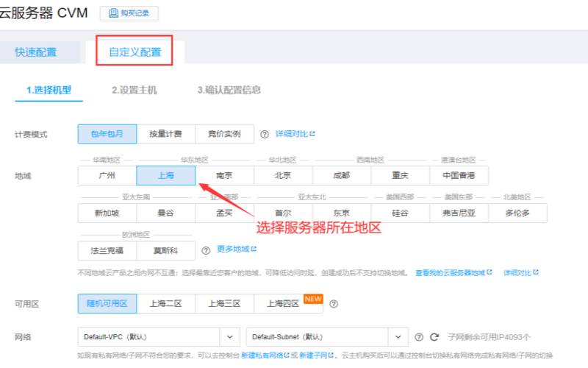Refresh the network subnet list
Screen dimensions: 588x368
434,337
